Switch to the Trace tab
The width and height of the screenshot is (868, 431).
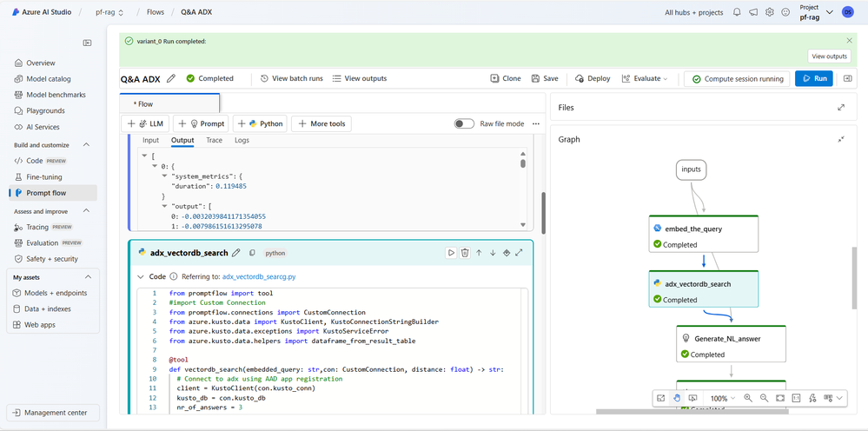(x=215, y=140)
